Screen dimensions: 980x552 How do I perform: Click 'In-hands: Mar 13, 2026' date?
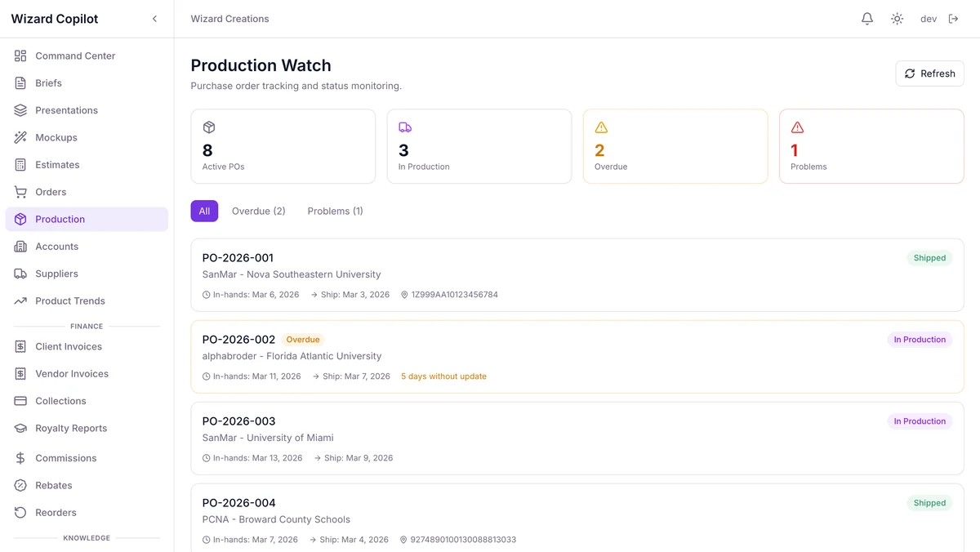coord(257,458)
